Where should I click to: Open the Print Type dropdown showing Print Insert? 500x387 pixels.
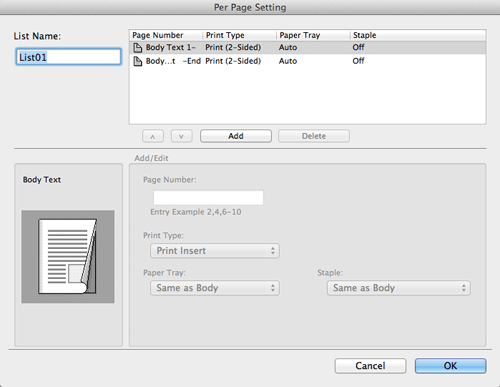(215, 251)
